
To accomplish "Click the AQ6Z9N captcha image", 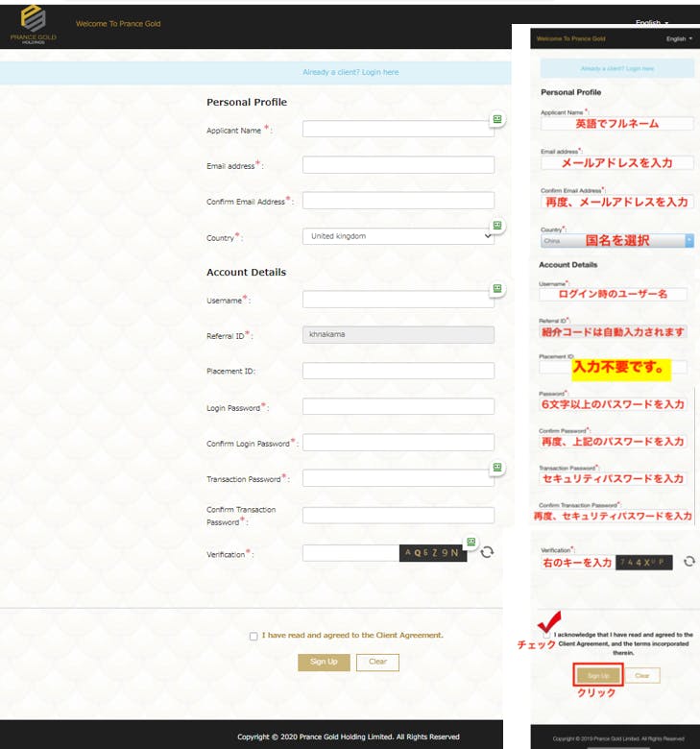I will [x=433, y=553].
